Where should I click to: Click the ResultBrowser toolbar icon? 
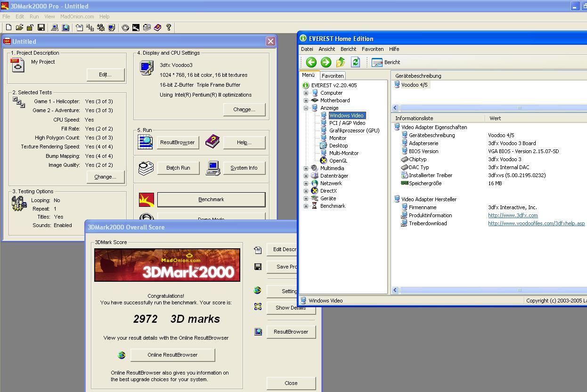[65, 28]
